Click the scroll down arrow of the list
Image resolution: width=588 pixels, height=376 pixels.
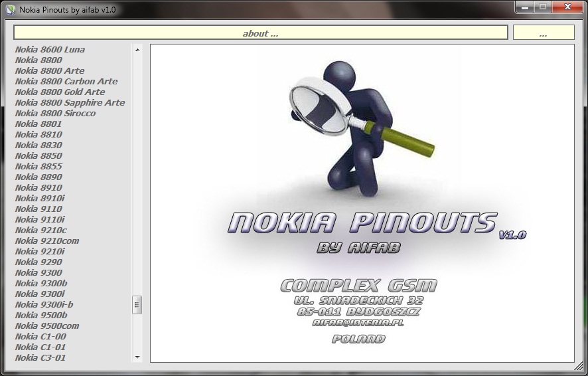pyautogui.click(x=137, y=357)
